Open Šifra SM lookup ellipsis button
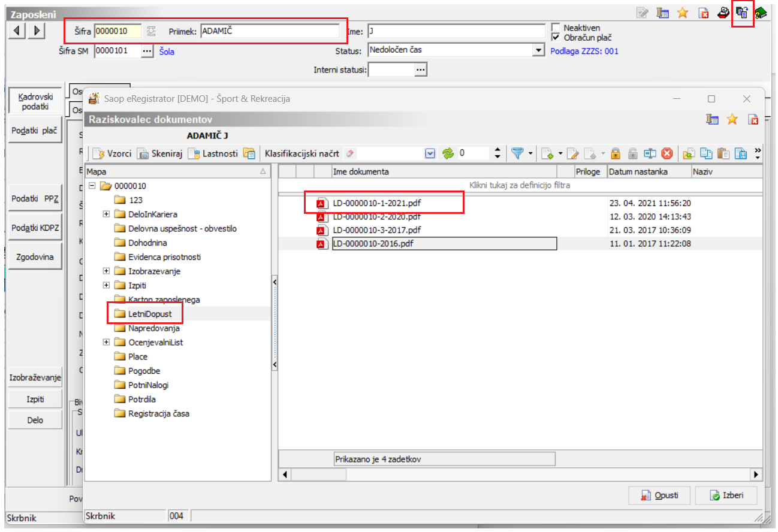 (147, 52)
